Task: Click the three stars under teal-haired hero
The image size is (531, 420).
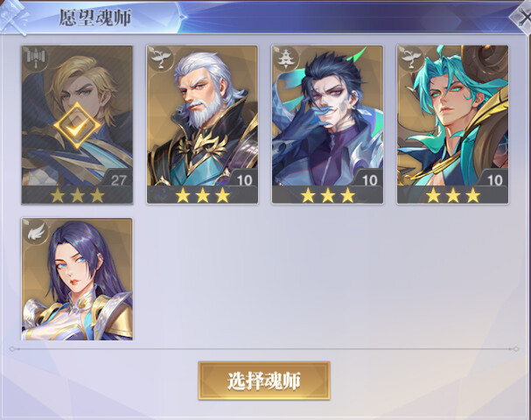Action: coord(453,195)
